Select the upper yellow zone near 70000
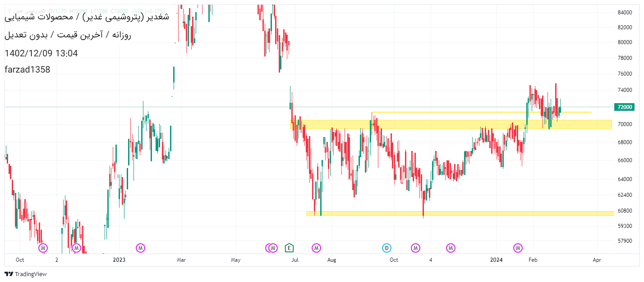This screenshot has width=644, height=282. pos(451,124)
